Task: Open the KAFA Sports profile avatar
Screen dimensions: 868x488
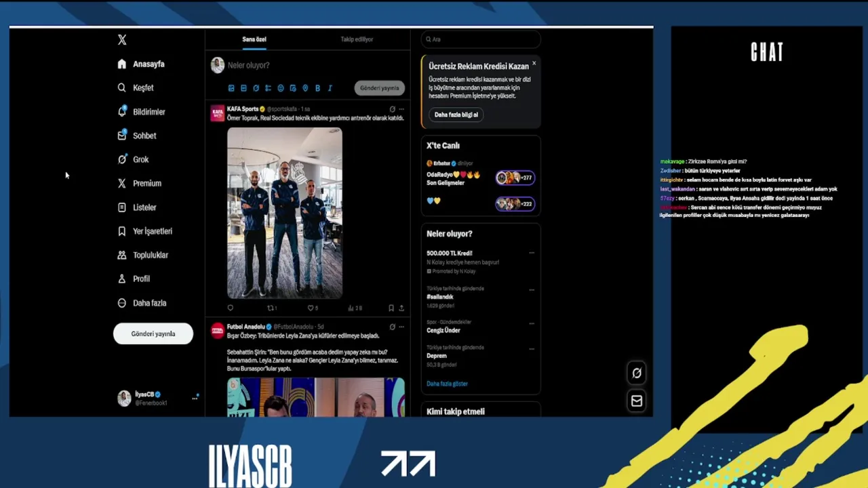Action: (218, 113)
